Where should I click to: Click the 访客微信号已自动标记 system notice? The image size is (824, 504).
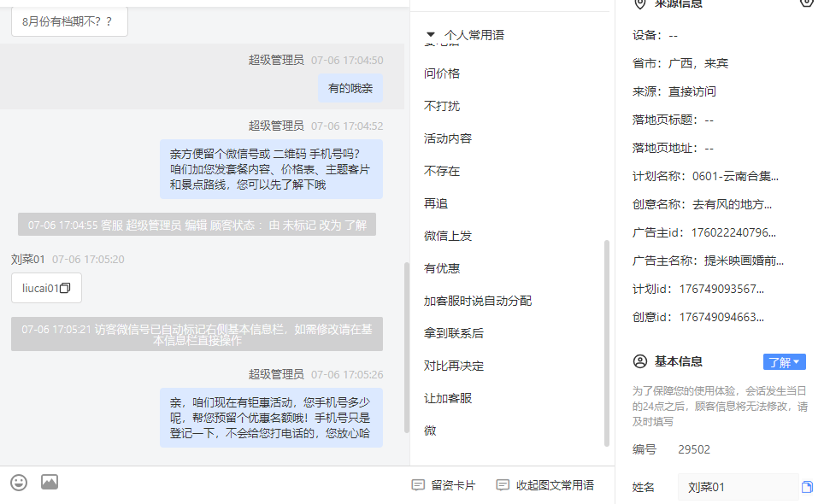pos(197,334)
